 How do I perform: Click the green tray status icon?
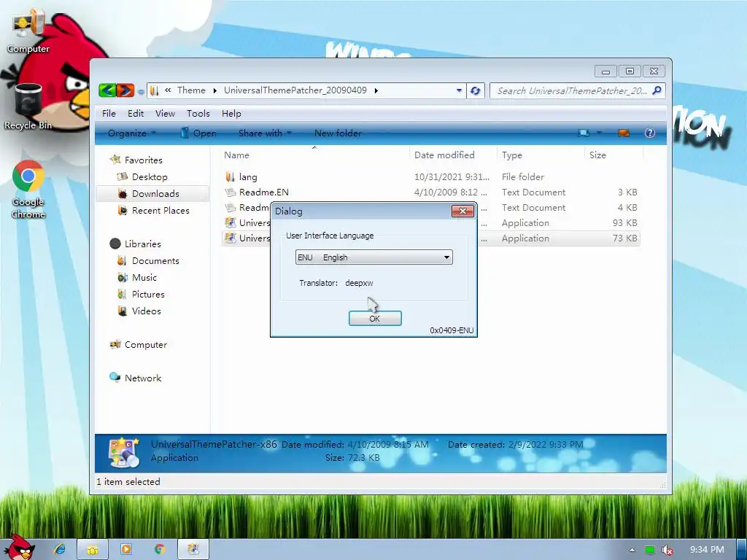coord(650,550)
